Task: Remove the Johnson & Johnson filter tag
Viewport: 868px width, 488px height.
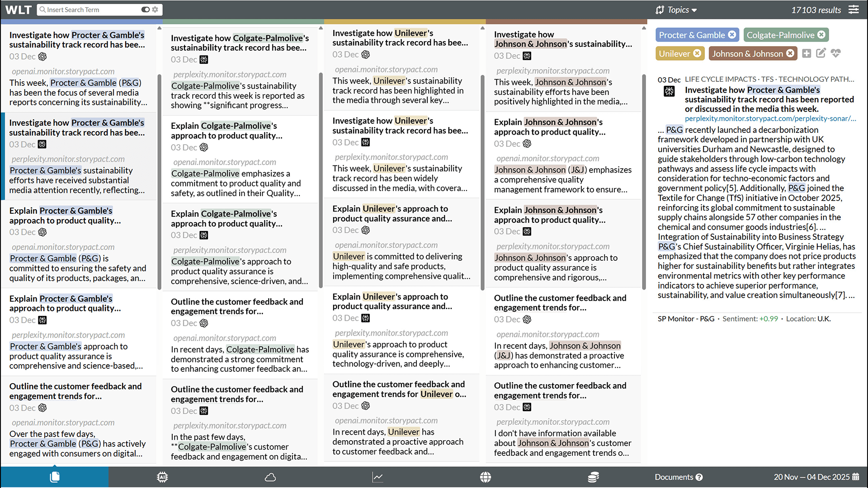Action: (791, 53)
